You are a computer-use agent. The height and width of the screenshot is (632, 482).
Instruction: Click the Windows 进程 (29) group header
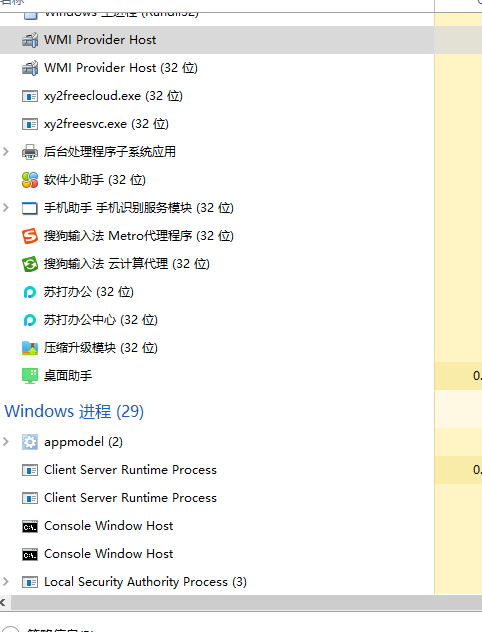74,411
